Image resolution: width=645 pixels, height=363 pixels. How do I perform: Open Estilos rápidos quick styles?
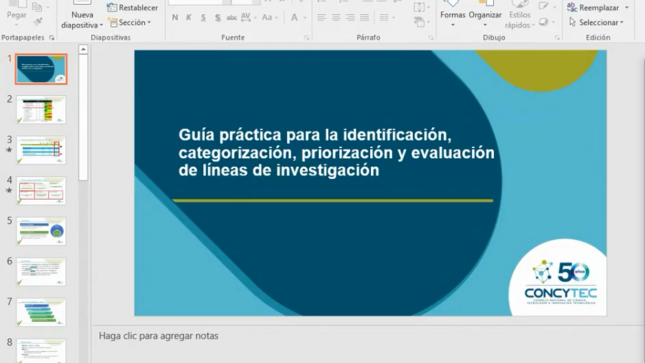click(520, 16)
